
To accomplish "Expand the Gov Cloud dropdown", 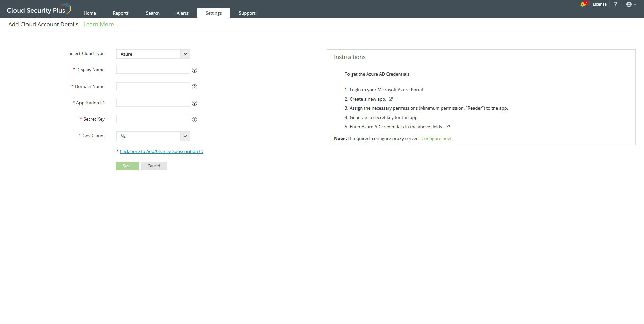I will coord(185,136).
